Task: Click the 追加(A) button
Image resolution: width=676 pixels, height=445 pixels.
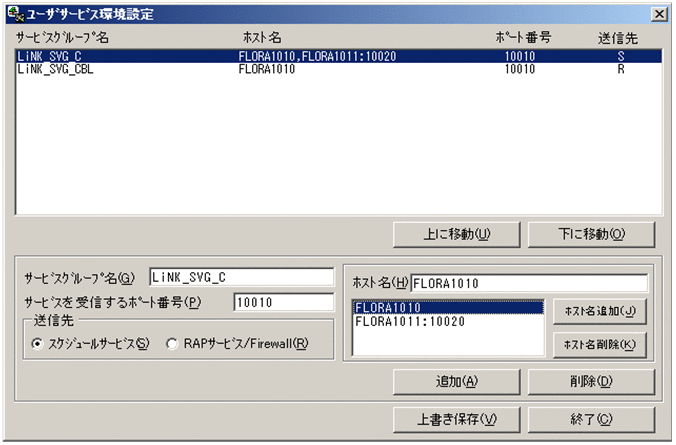Action: (x=457, y=381)
